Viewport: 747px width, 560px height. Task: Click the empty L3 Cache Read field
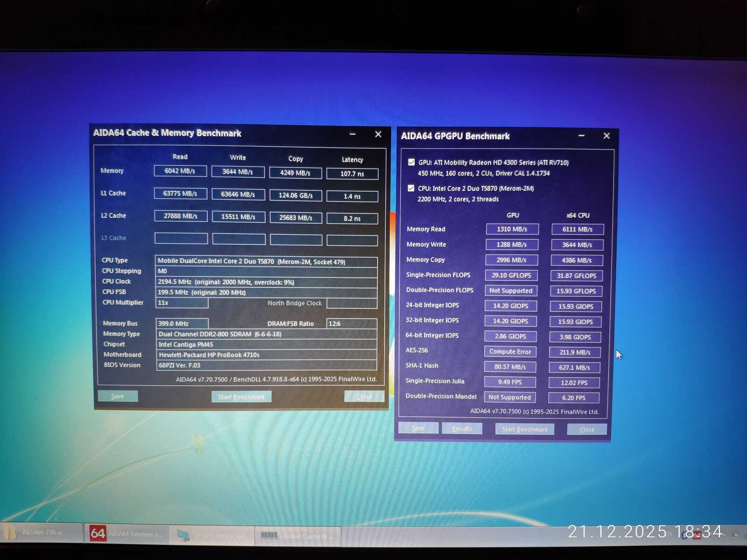pos(181,238)
